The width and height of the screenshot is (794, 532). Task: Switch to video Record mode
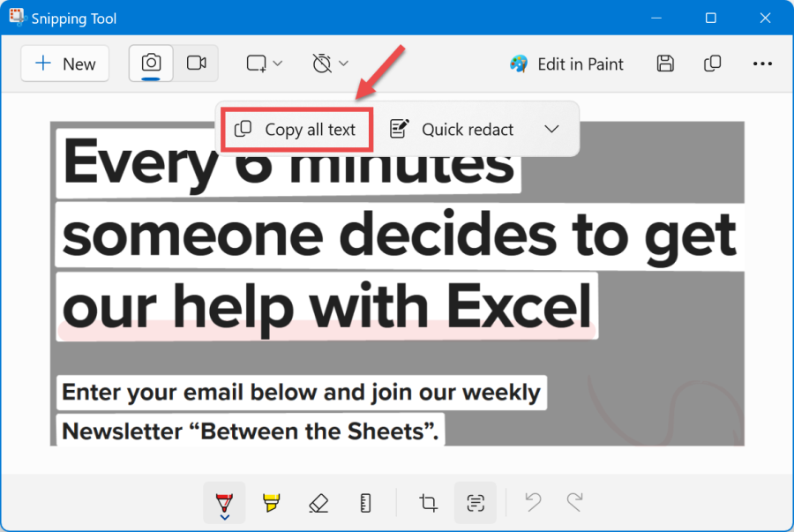click(x=196, y=64)
